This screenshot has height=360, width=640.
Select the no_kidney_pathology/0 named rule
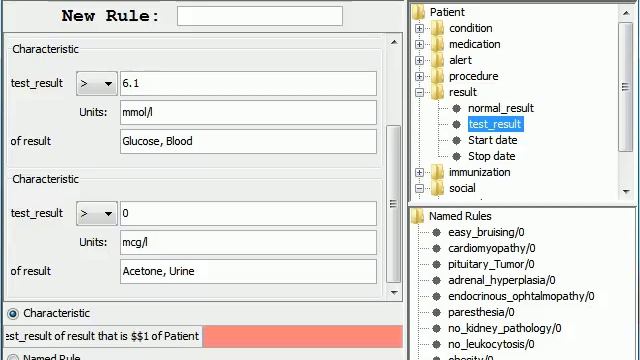point(504,328)
